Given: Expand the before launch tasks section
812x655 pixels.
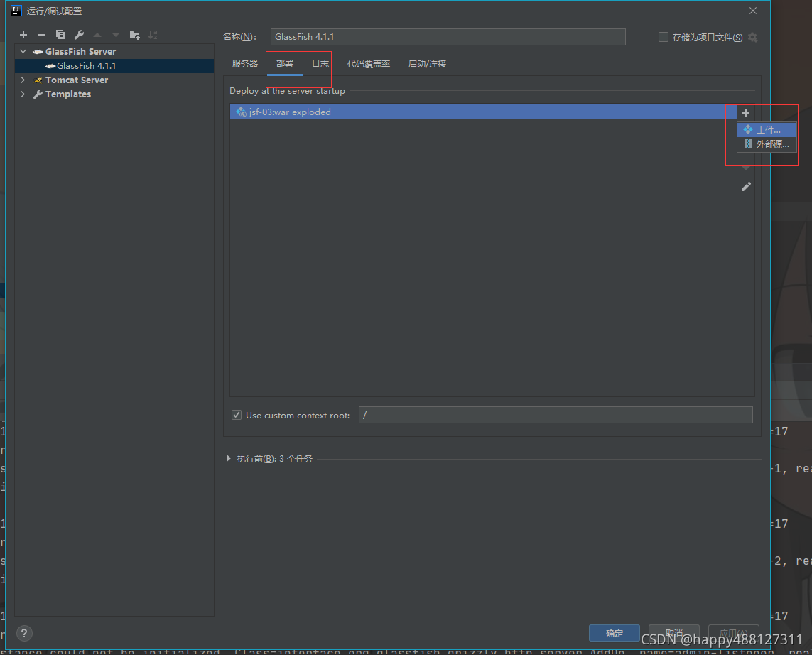Looking at the screenshot, I should (x=229, y=458).
